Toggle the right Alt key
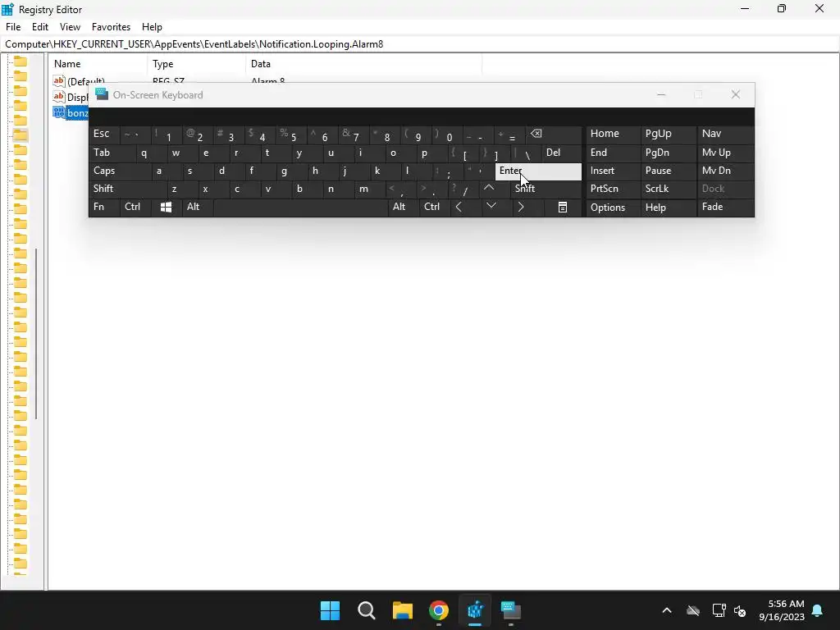The height and width of the screenshot is (630, 840). coord(403,207)
